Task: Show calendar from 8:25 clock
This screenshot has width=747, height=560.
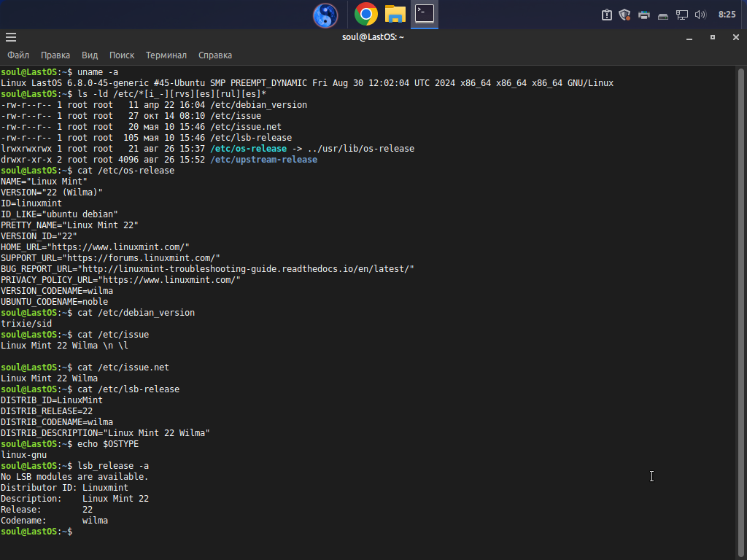Action: 727,15
